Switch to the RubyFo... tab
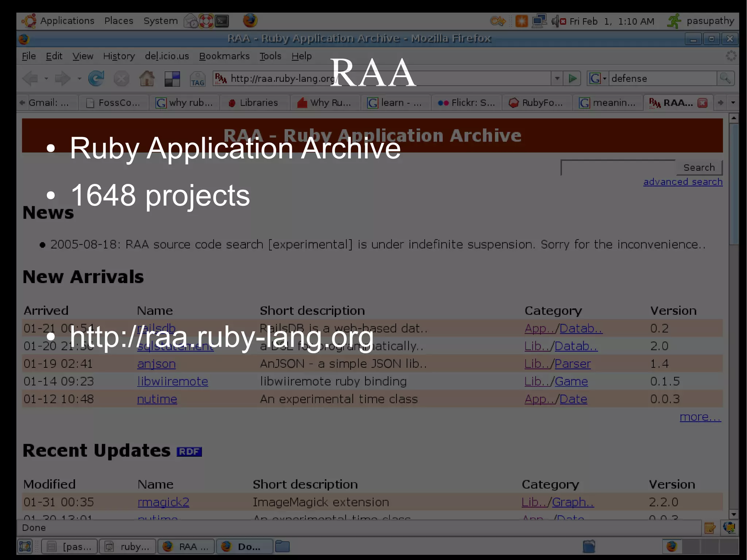Screen dimensions: 747x560 pyautogui.click(x=537, y=103)
